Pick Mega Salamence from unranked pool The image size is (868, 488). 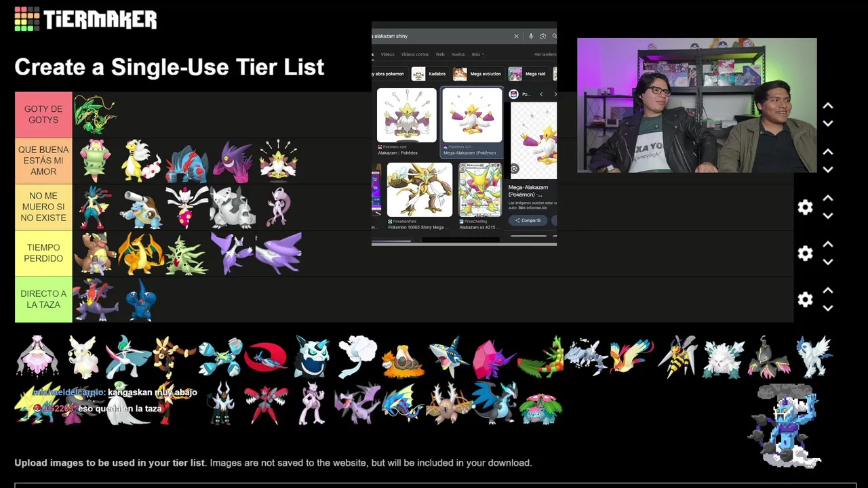click(265, 357)
